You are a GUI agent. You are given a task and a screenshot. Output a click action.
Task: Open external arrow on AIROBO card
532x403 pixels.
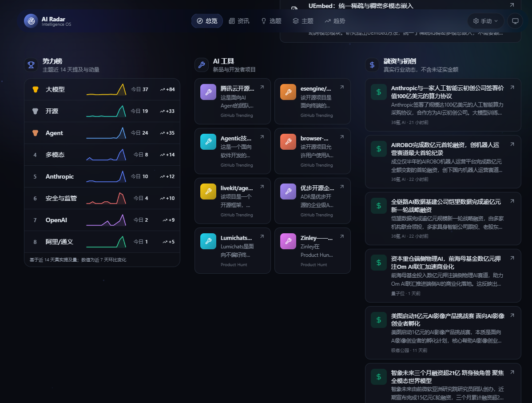(x=512, y=144)
